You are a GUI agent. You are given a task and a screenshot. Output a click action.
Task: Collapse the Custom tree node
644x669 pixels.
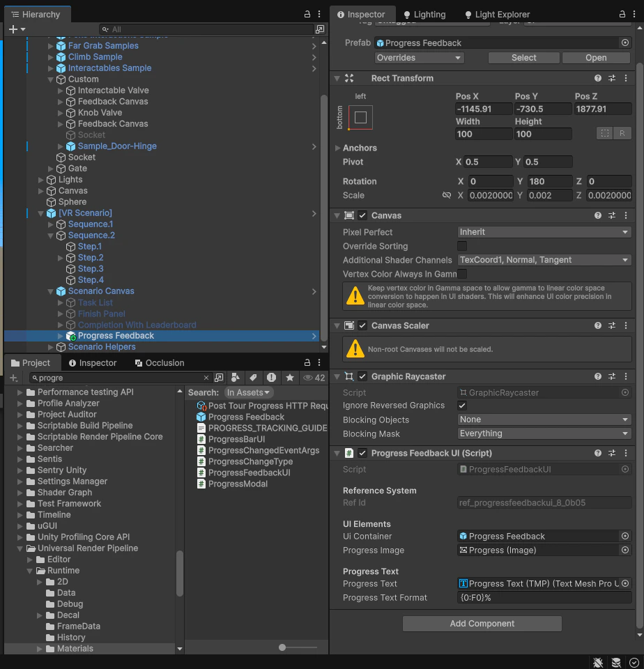click(50, 79)
